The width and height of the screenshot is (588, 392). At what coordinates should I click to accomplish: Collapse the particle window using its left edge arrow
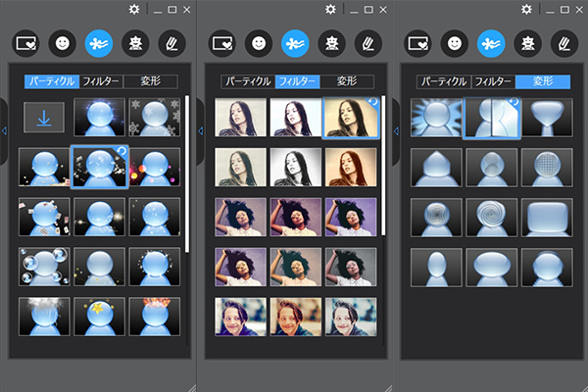(4, 130)
